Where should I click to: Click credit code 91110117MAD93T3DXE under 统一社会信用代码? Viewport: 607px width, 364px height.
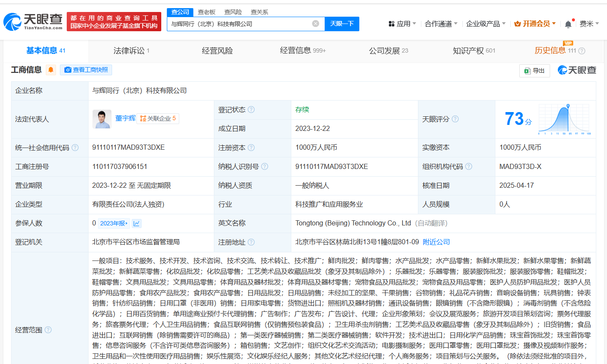tap(128, 148)
